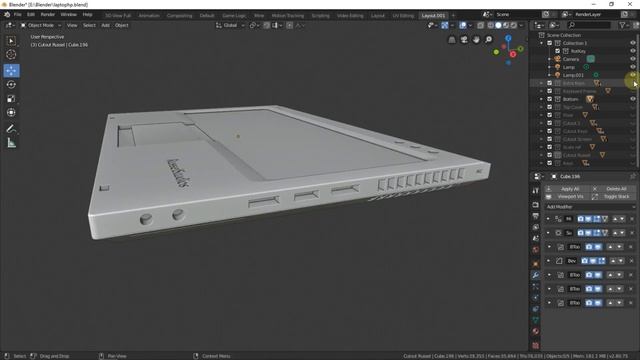Pick the Scale tool
640x360 pixels.
click(x=11, y=98)
